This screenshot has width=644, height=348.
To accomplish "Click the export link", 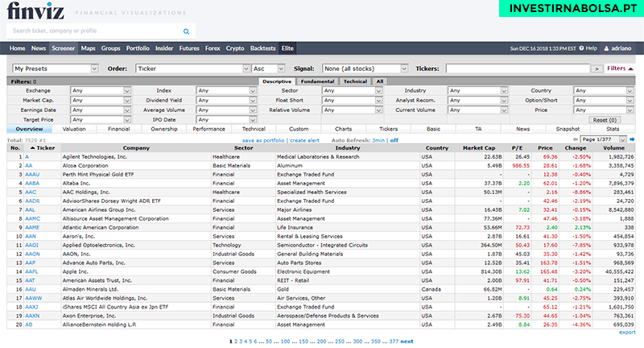I will [627, 333].
